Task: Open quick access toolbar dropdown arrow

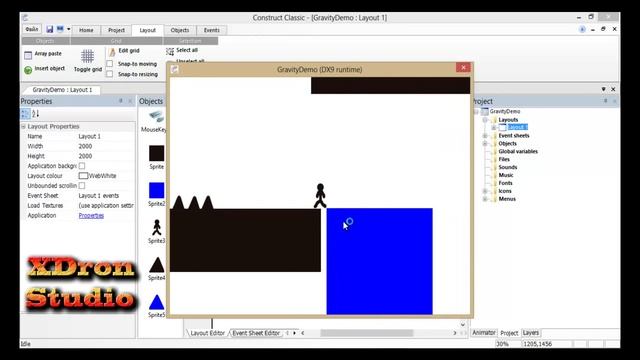Action: pos(69,29)
